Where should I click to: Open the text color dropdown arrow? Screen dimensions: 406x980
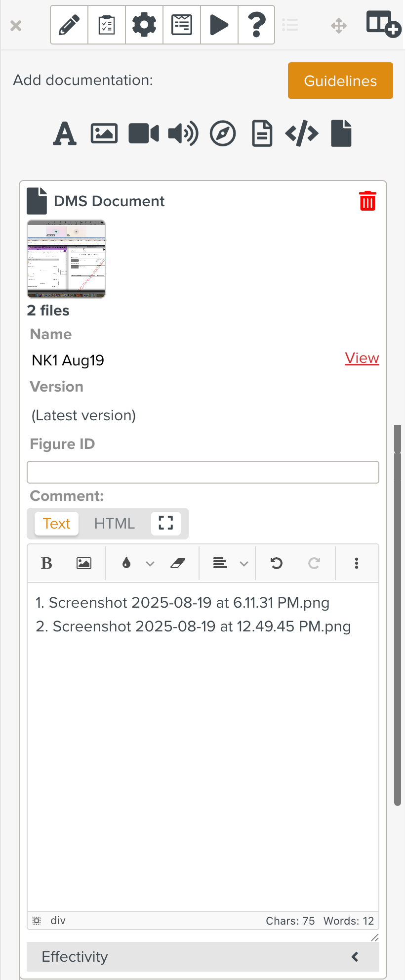click(x=150, y=564)
